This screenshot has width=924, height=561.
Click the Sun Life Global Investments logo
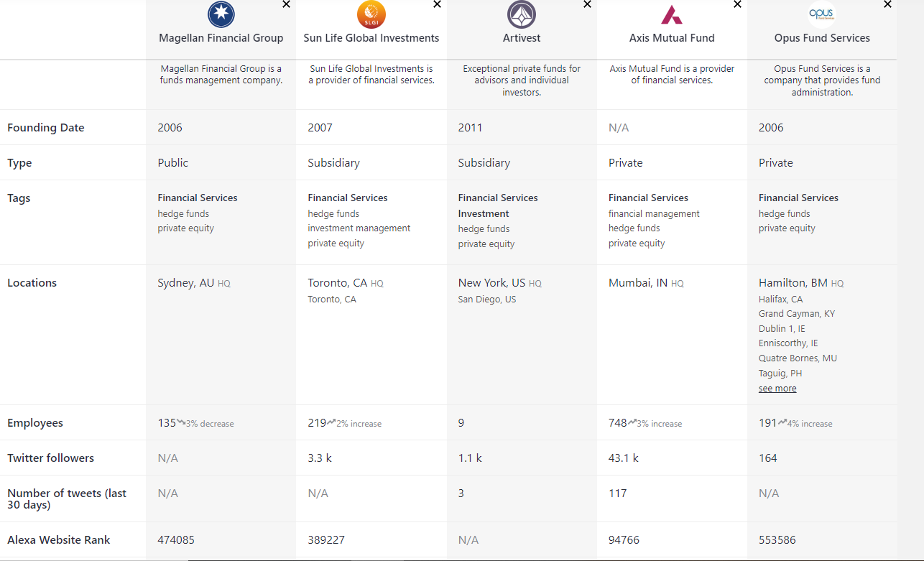tap(371, 14)
